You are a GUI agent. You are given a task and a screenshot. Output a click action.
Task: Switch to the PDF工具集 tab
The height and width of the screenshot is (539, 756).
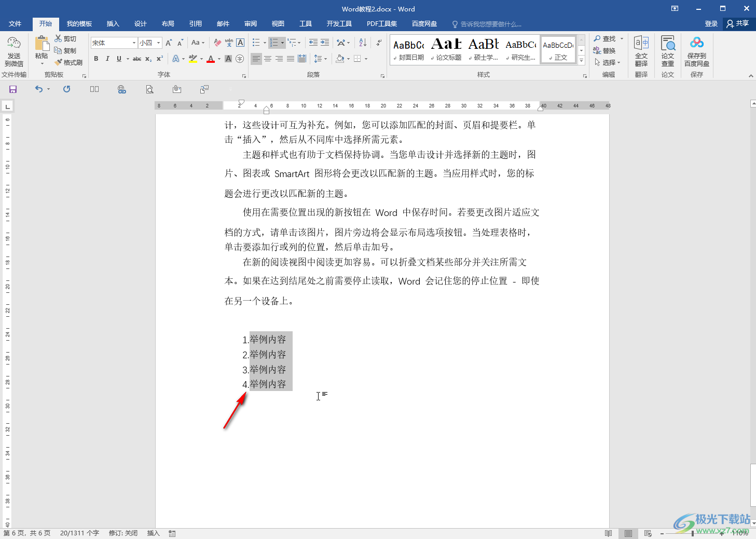click(381, 24)
